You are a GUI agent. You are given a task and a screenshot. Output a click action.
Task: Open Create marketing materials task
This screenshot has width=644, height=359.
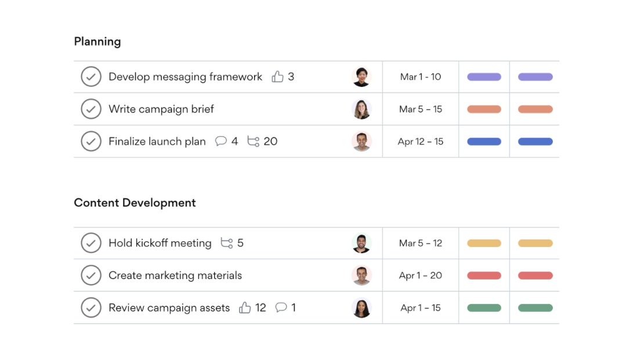point(175,275)
